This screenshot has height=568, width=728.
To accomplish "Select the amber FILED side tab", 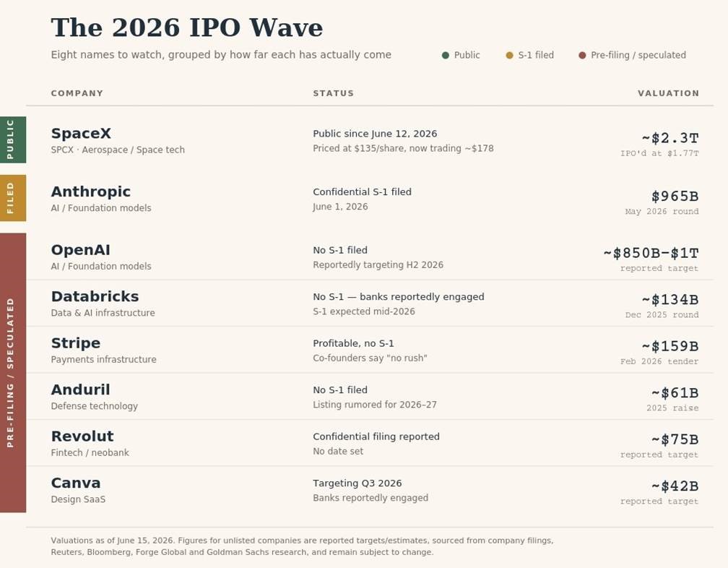I will pos(13,198).
